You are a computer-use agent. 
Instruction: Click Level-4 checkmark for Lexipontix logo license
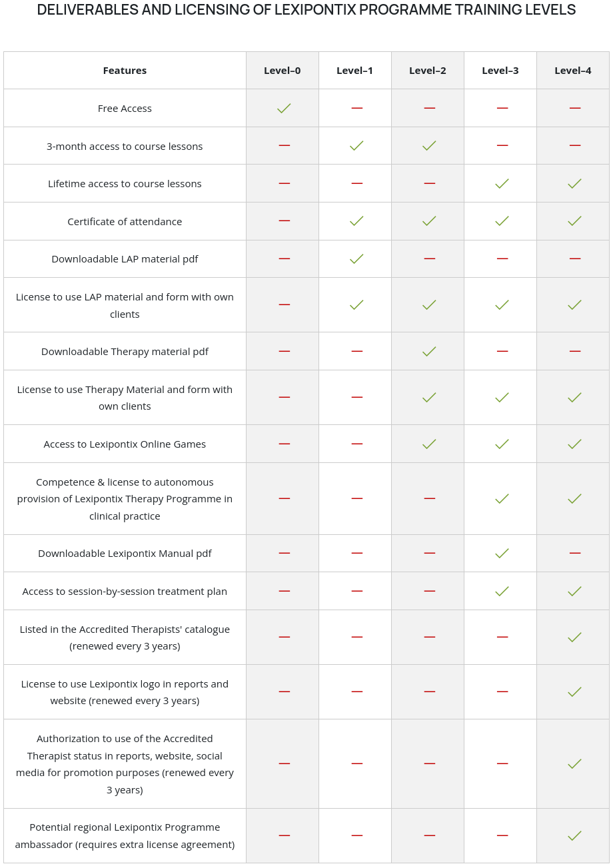574,691
